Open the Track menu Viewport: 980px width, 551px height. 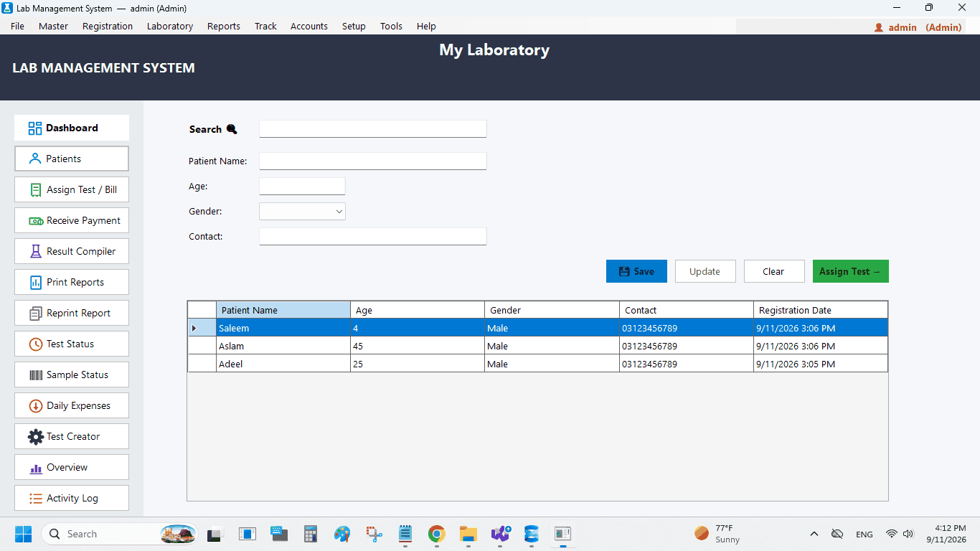pos(265,26)
